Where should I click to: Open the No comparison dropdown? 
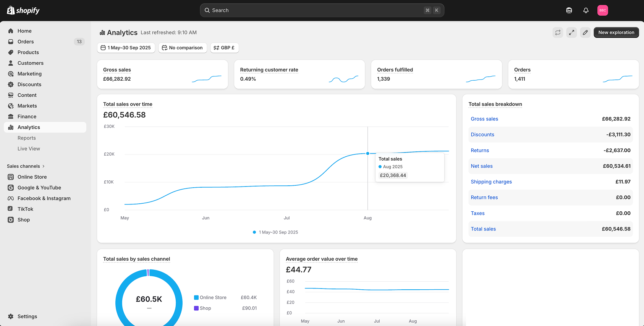pyautogui.click(x=183, y=48)
